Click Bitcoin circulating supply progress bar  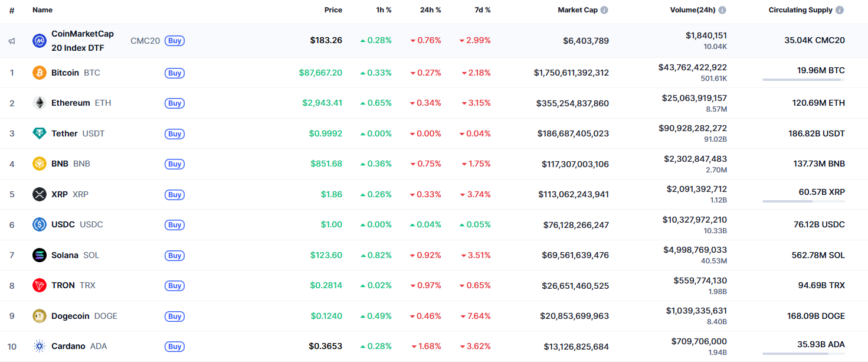click(x=803, y=80)
